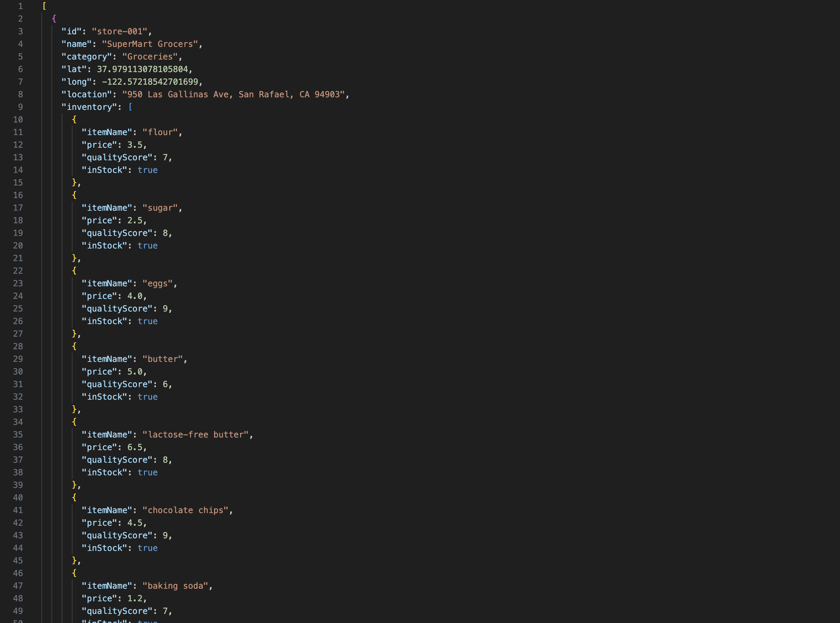840x623 pixels.
Task: Click the "chocolate chips" item name
Action: coord(185,510)
